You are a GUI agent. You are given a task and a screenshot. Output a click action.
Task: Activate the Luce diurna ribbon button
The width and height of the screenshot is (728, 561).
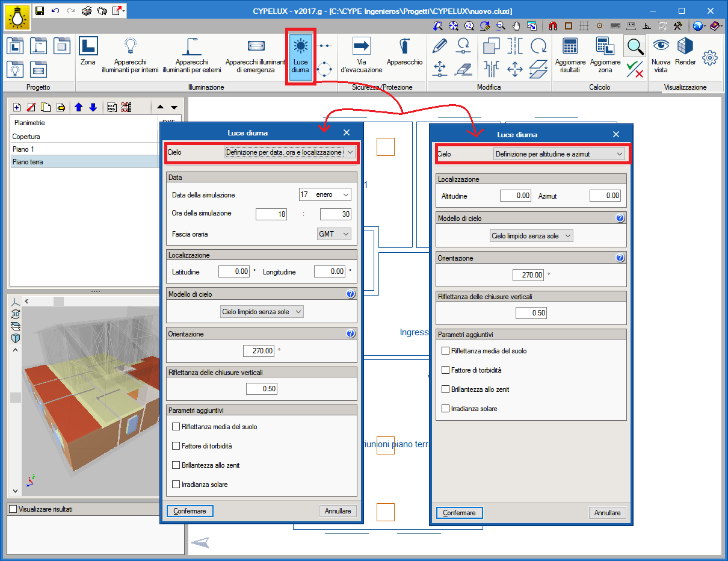tap(300, 57)
